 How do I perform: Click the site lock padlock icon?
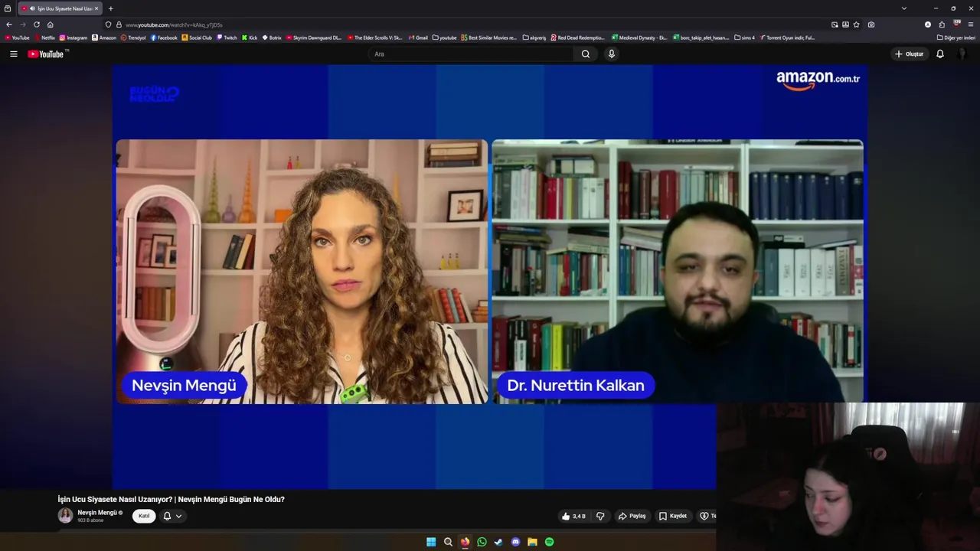pyautogui.click(x=119, y=24)
